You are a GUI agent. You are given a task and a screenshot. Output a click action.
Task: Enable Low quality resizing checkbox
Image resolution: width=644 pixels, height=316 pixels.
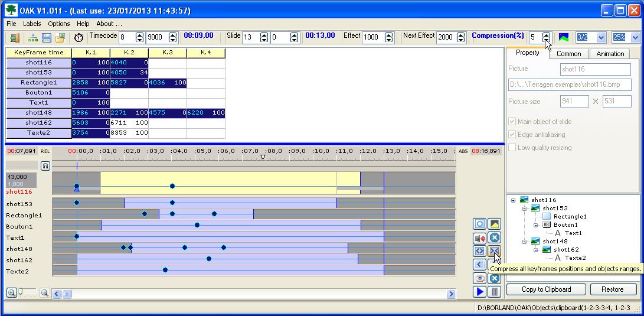pos(512,148)
